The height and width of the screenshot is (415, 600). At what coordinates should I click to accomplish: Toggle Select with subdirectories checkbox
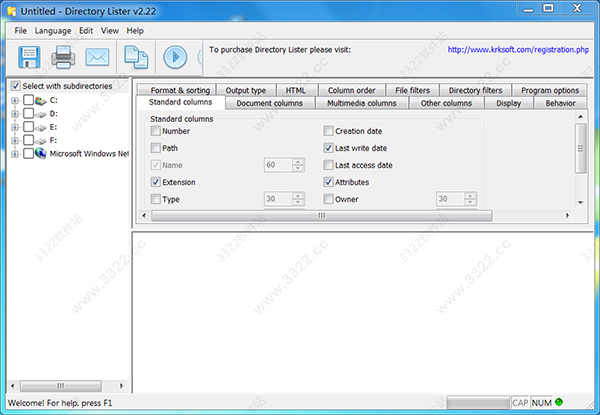click(x=15, y=86)
